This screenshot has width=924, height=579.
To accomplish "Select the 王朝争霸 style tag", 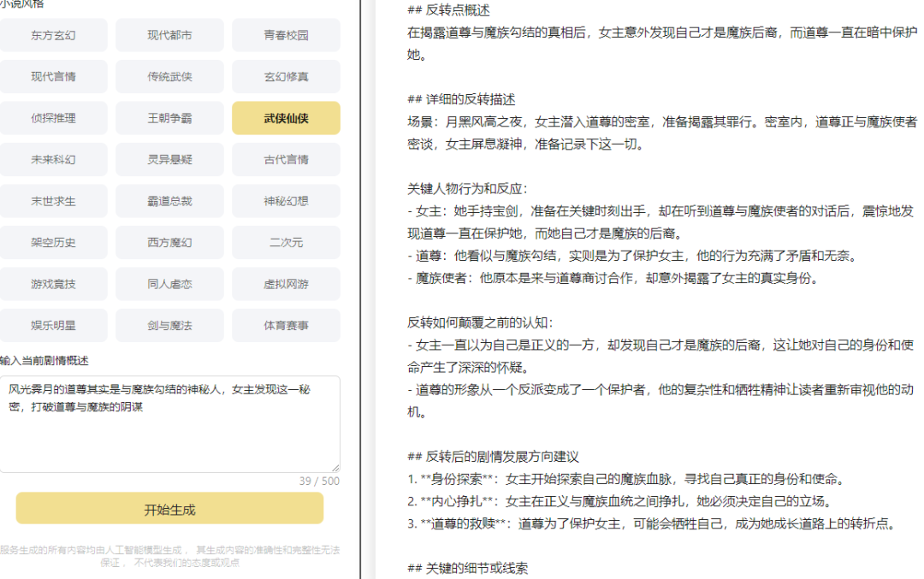I will pyautogui.click(x=169, y=117).
